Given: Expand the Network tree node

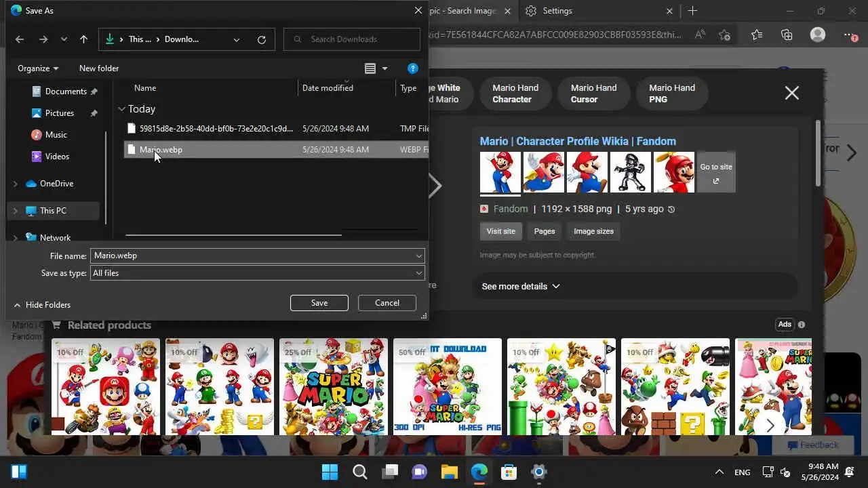Looking at the screenshot, I should pyautogui.click(x=16, y=237).
